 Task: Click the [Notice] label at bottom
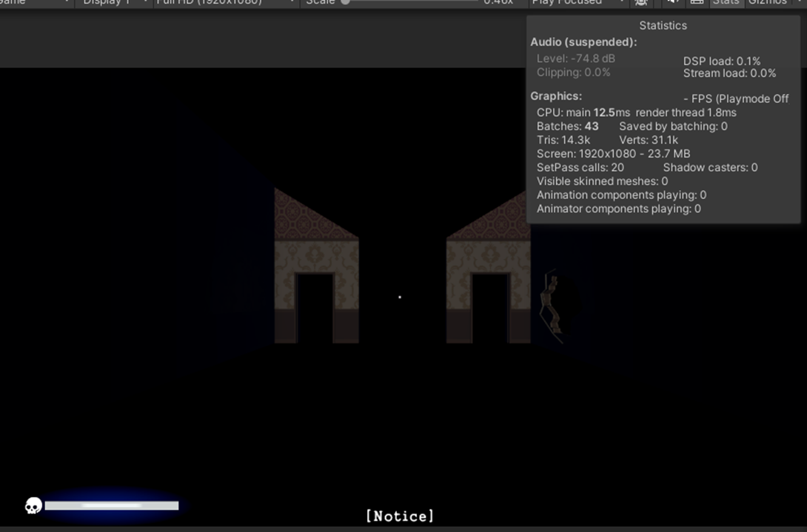click(x=400, y=516)
